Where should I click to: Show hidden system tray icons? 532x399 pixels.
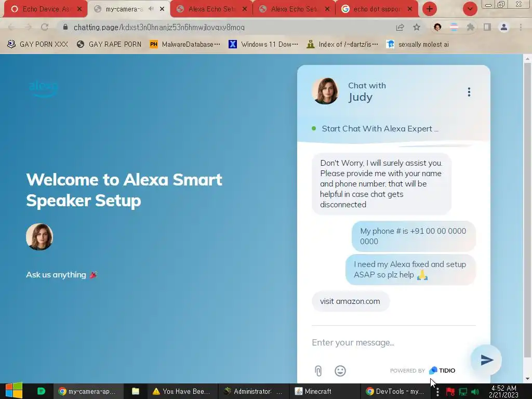point(437,392)
